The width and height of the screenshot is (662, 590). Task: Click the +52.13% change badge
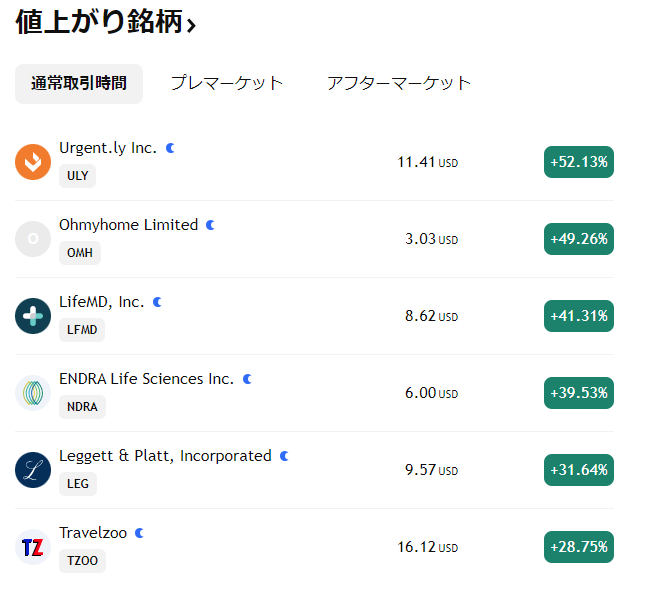pos(578,162)
